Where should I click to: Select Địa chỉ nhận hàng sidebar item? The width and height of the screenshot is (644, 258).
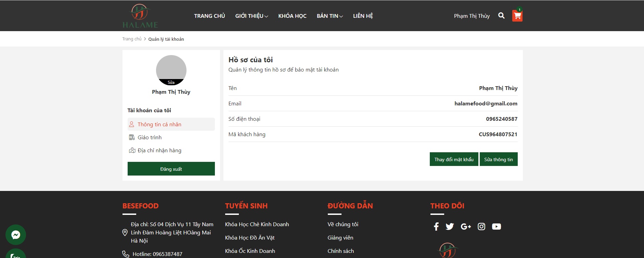159,151
